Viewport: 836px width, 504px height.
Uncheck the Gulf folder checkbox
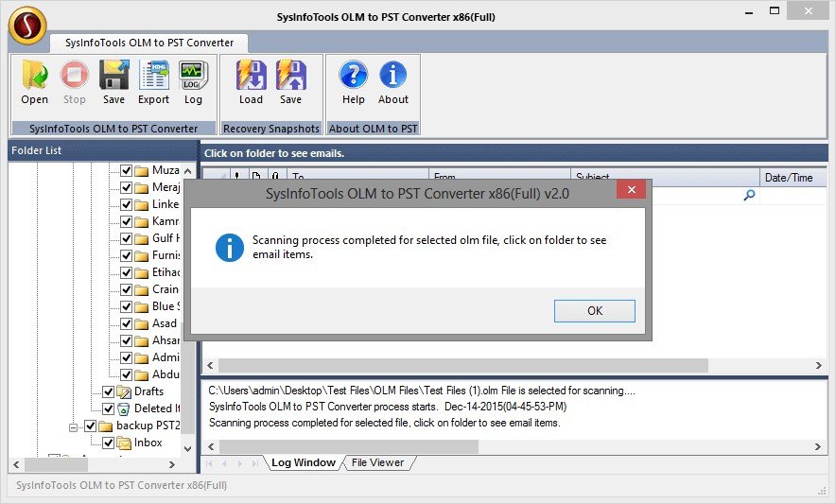126,239
